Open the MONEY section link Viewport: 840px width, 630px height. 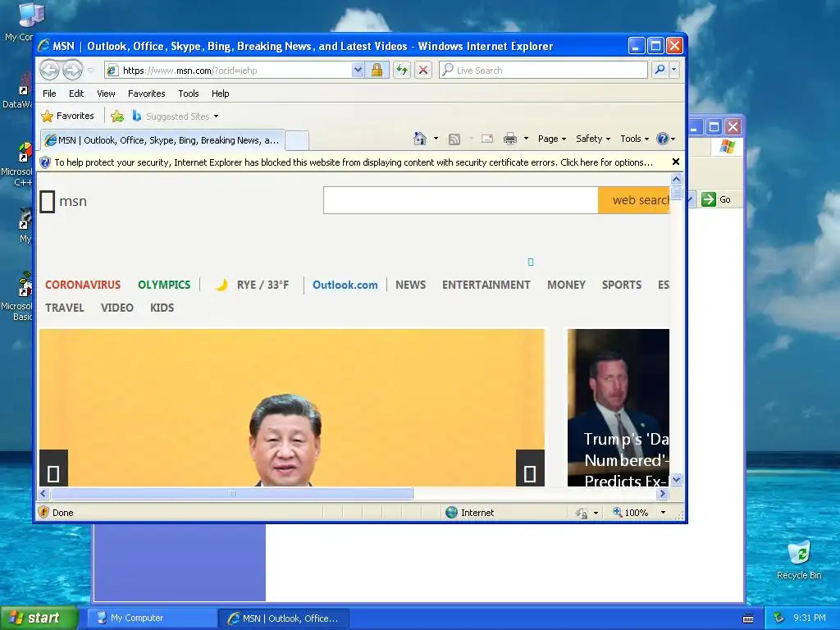click(566, 285)
